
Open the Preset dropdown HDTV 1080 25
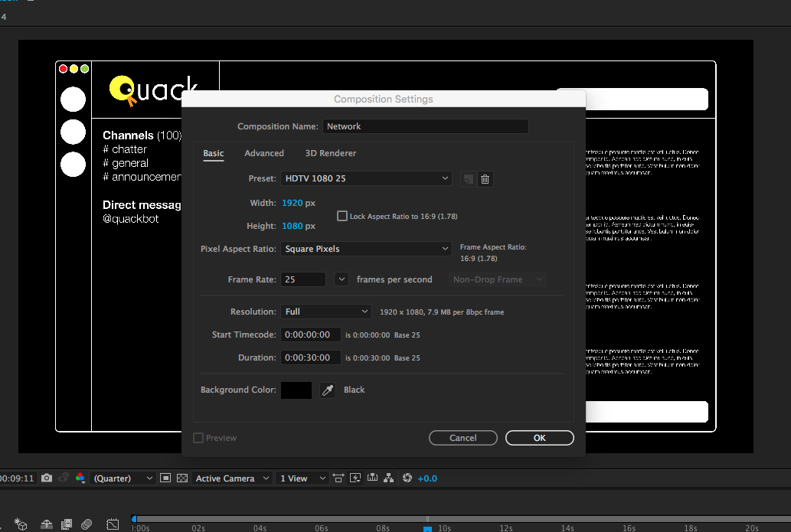pos(366,178)
